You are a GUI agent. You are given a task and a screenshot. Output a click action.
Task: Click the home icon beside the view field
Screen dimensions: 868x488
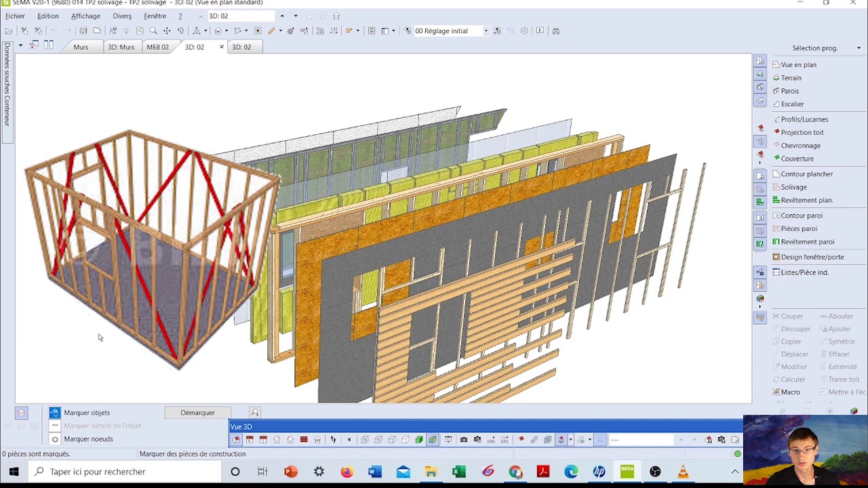click(336, 16)
